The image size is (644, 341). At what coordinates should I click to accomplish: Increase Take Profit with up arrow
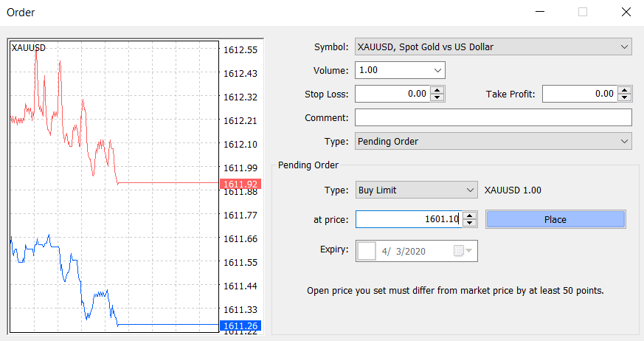[625, 90]
